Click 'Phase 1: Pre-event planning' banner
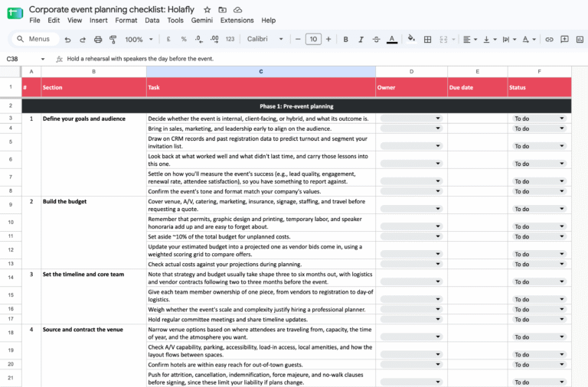 [296, 106]
